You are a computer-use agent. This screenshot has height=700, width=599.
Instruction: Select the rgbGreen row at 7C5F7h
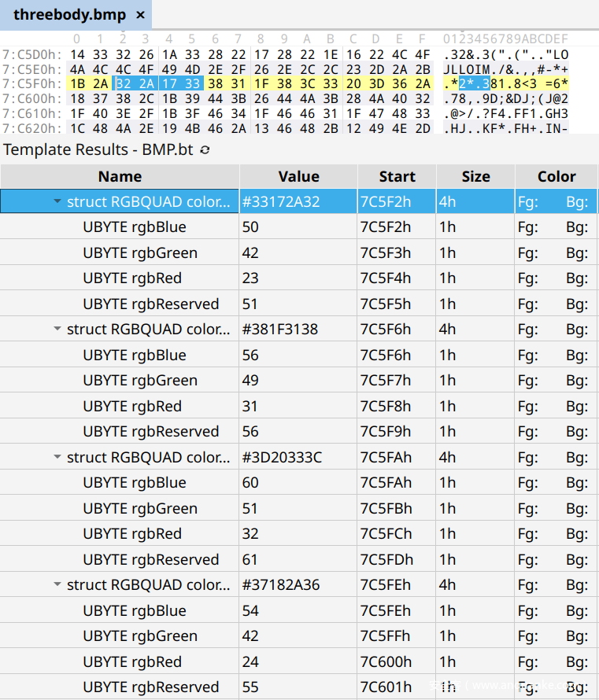click(140, 381)
